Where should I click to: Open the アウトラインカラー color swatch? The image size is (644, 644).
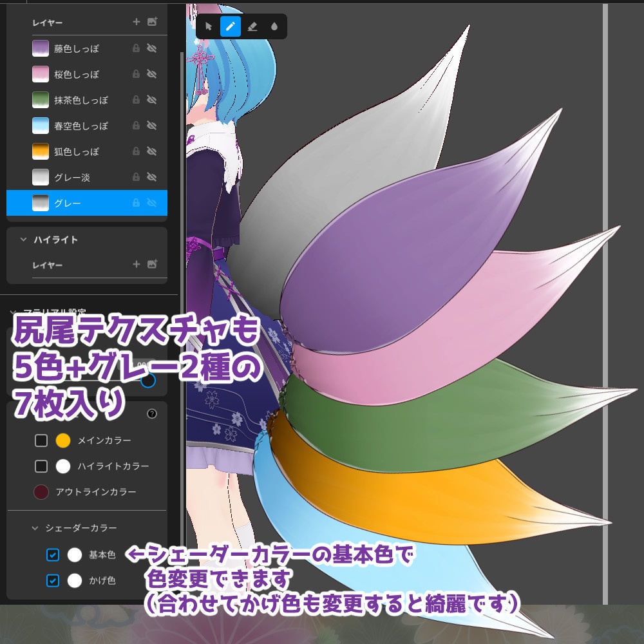(x=42, y=491)
